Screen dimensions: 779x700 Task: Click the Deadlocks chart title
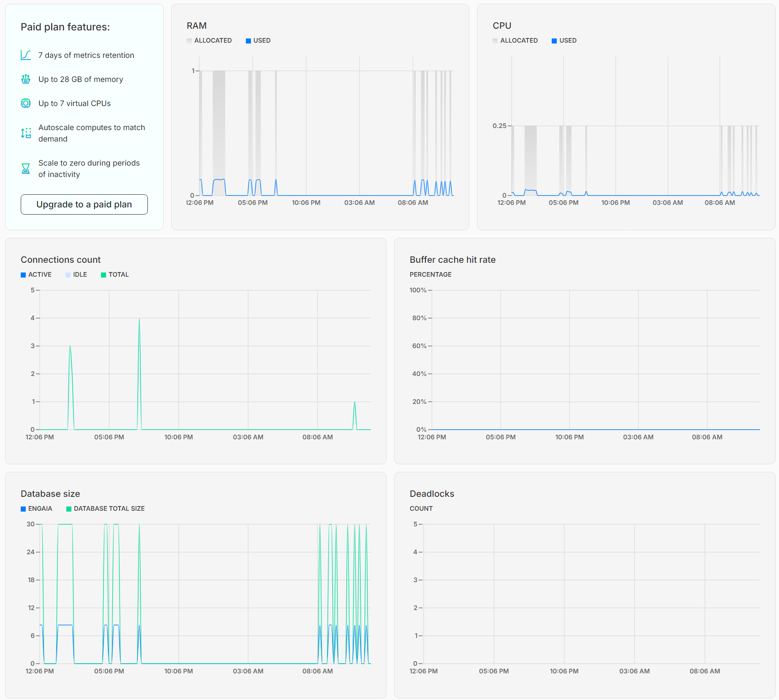(x=432, y=494)
